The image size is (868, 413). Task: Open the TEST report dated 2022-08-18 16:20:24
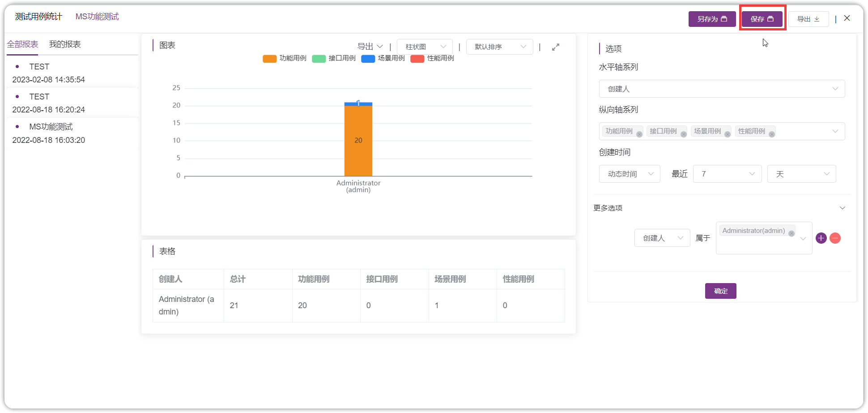(x=72, y=103)
